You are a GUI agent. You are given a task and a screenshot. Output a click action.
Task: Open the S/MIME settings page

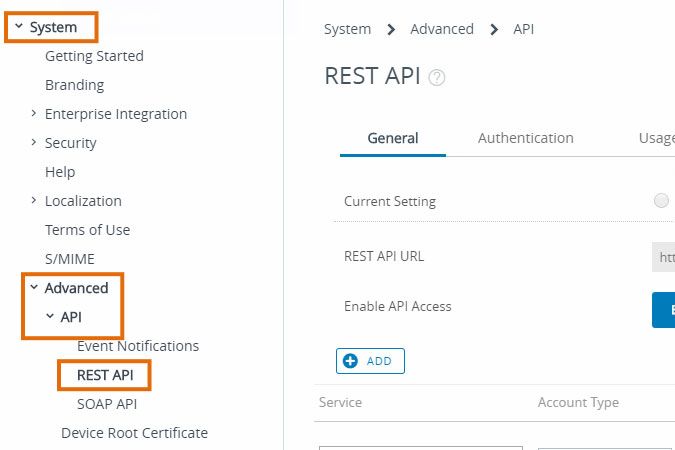72,259
